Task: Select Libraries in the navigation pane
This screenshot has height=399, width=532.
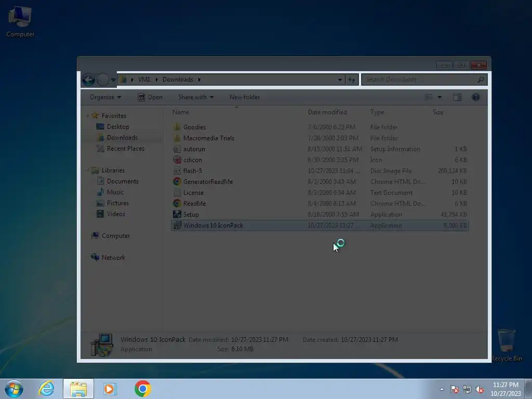Action: click(113, 170)
